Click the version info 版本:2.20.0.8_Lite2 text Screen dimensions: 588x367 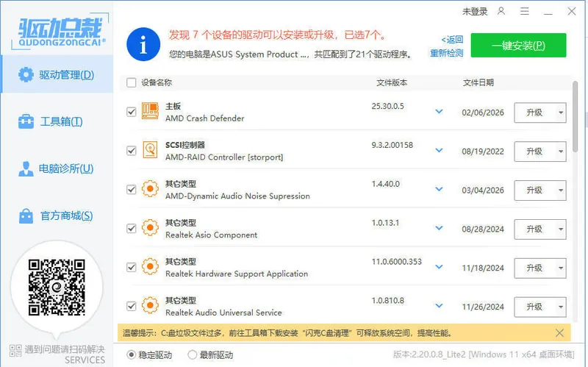tap(484, 354)
